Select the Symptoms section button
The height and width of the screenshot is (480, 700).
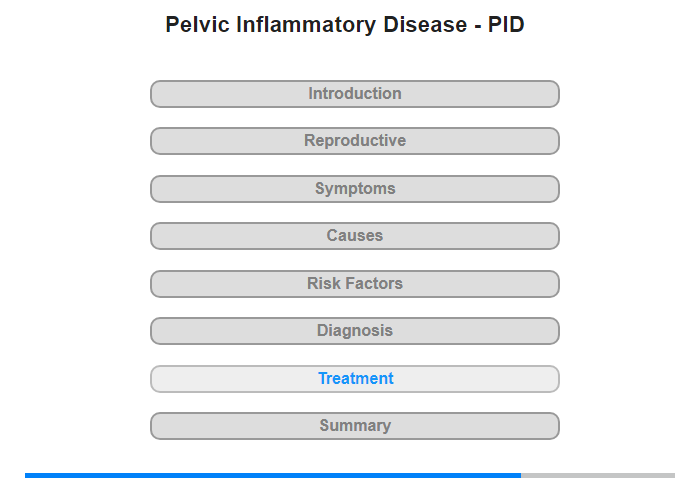point(355,189)
